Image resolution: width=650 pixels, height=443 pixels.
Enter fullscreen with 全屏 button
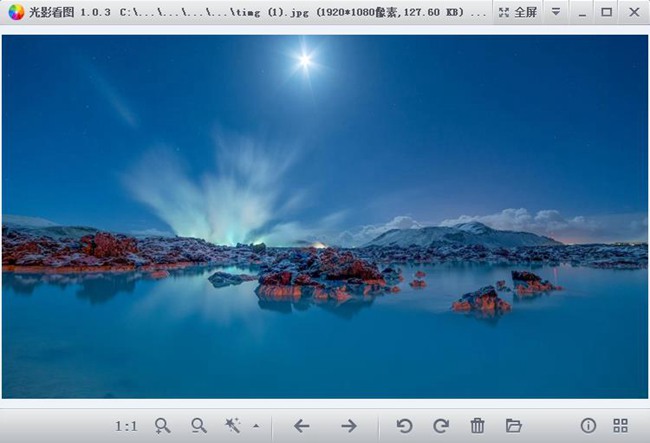[x=518, y=13]
